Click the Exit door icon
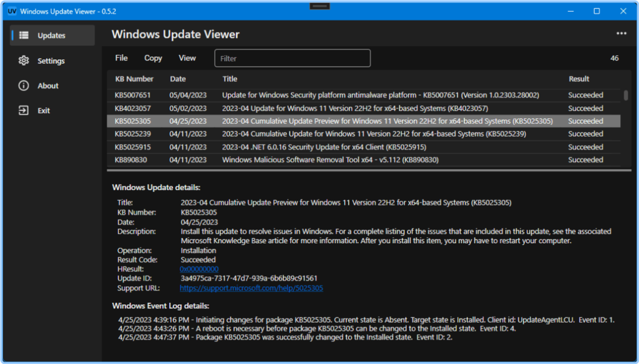Viewport: 639px width, 364px height. [24, 110]
